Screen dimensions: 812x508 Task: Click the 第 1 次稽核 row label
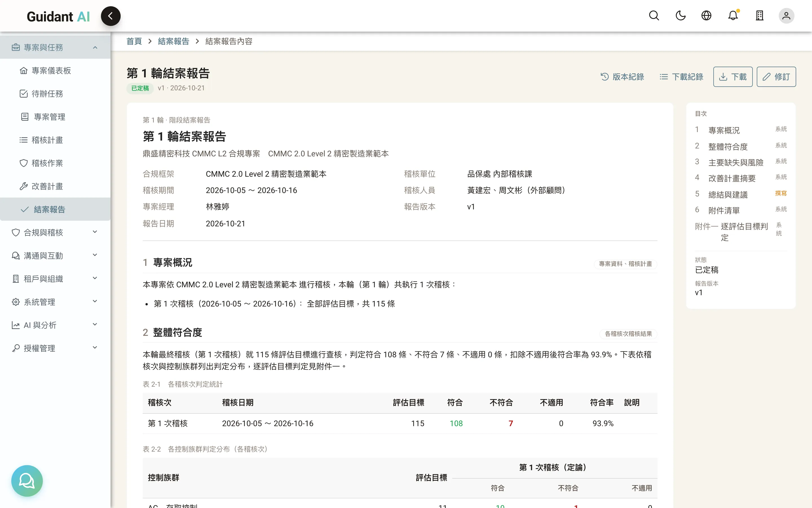(x=168, y=423)
